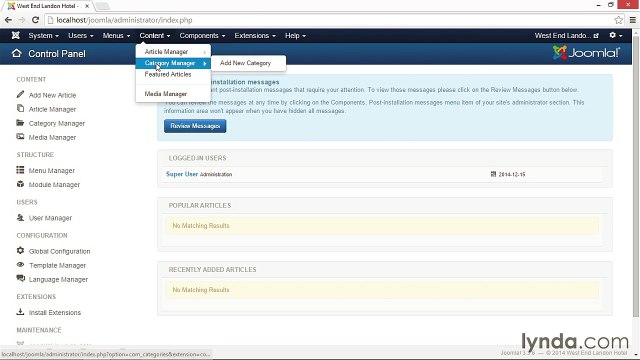Screen dimensions: 640x360
Task: Open Module Manager sidebar link
Action: 54,184
